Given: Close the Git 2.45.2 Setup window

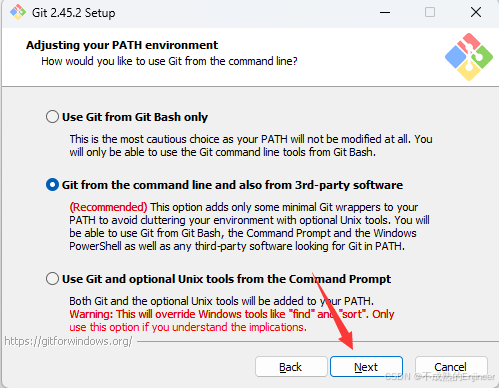Looking at the screenshot, I should pos(476,12).
